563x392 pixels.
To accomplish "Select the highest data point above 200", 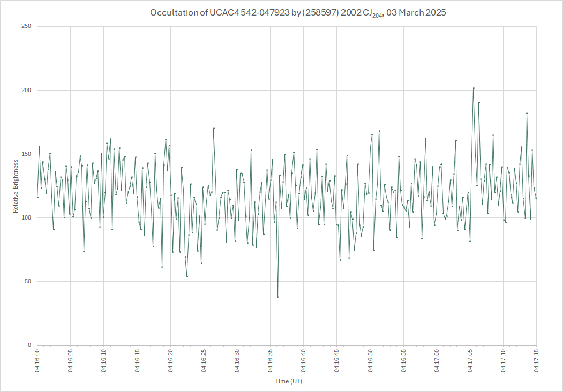I will click(x=474, y=88).
